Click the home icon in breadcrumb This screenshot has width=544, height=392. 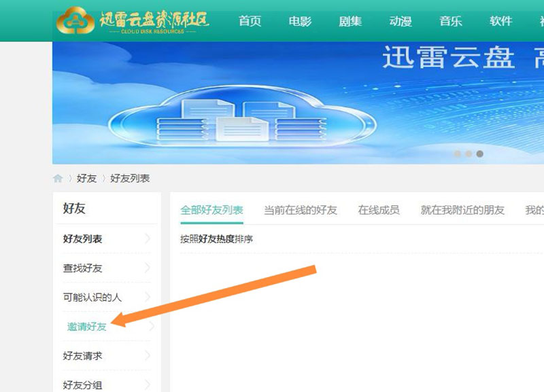click(x=58, y=179)
